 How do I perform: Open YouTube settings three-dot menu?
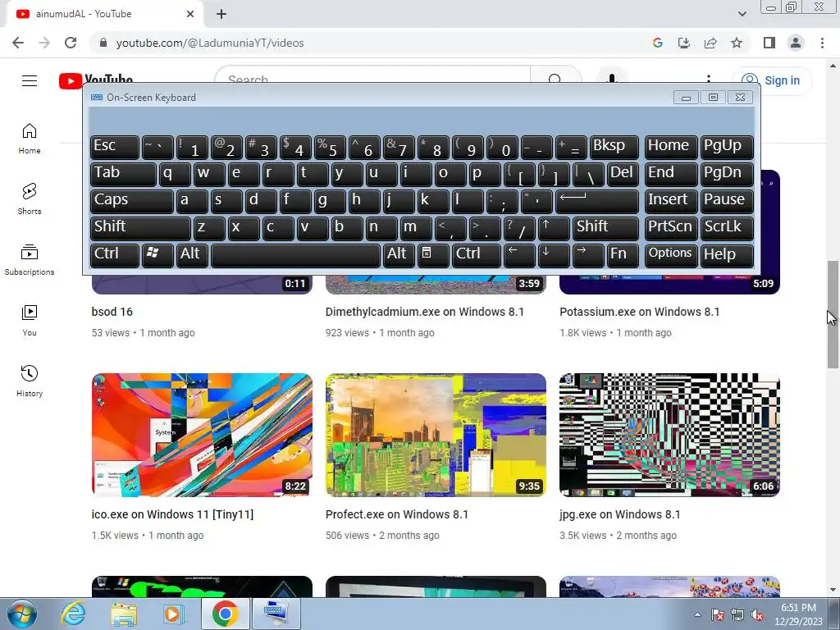708,78
